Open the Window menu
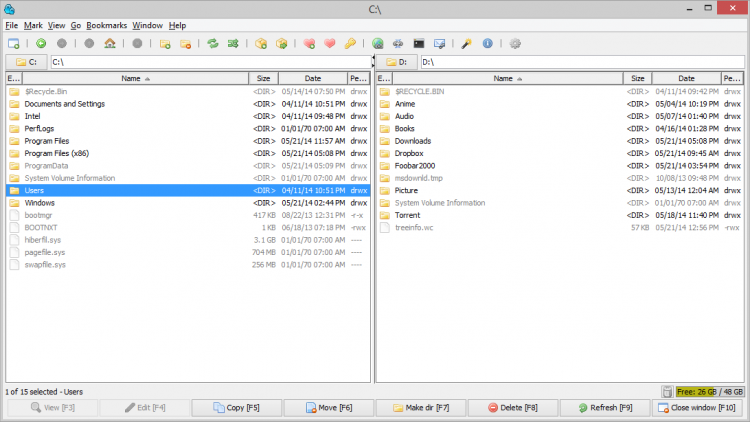This screenshot has height=422, width=750. pyautogui.click(x=147, y=25)
